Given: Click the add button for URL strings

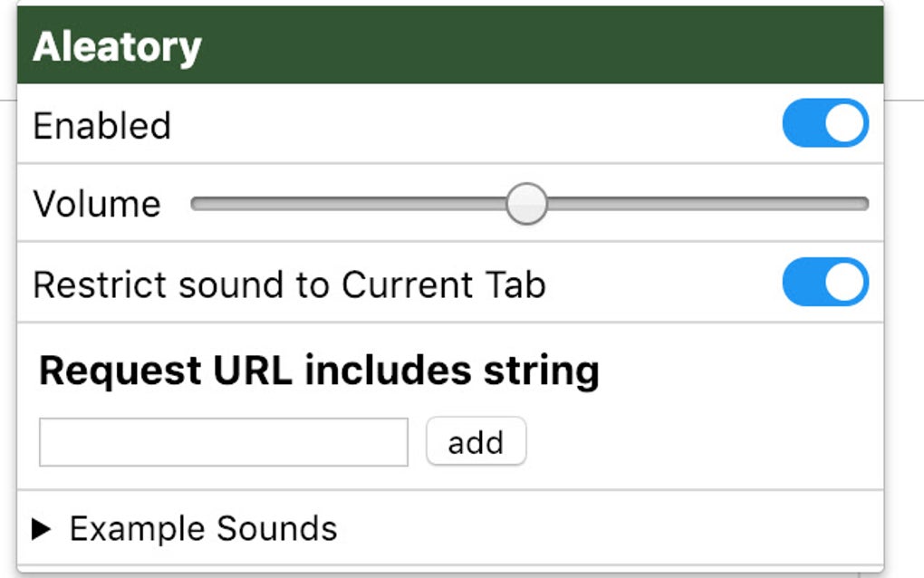Looking at the screenshot, I should click(476, 441).
